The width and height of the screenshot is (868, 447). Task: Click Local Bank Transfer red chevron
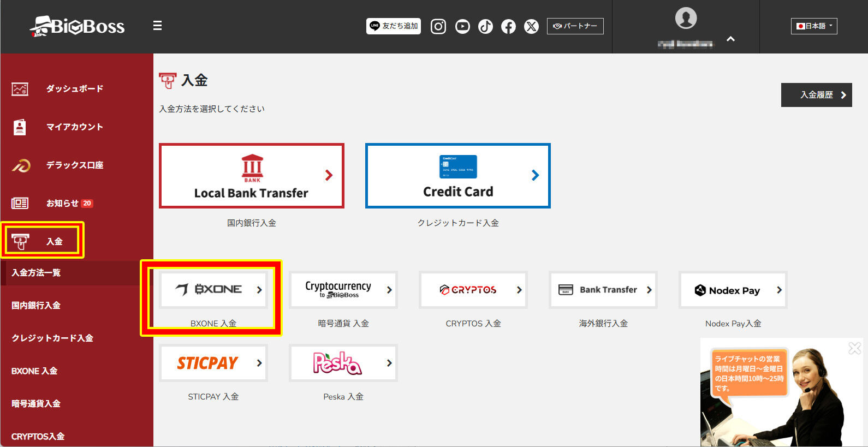coord(329,175)
